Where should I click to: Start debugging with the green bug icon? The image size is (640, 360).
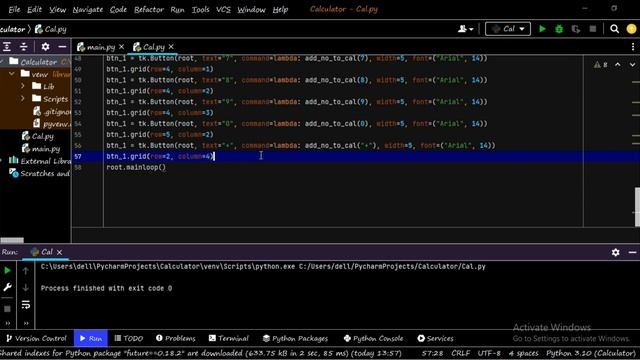point(559,29)
